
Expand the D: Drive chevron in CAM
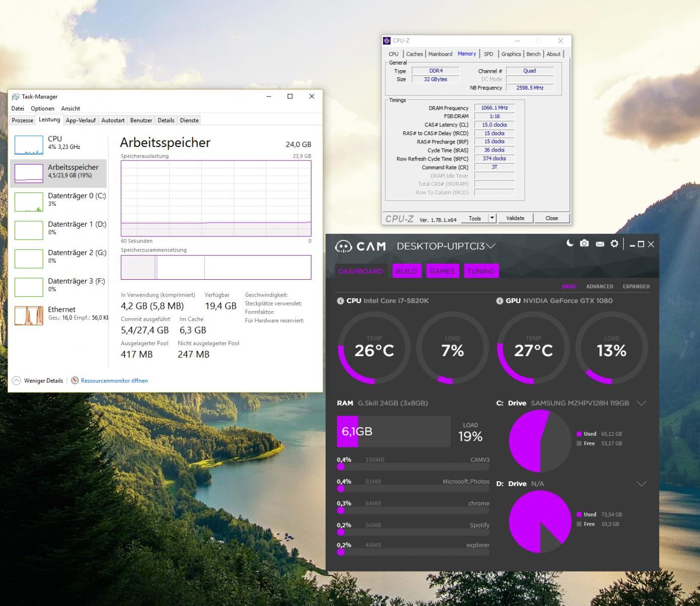pyautogui.click(x=641, y=483)
